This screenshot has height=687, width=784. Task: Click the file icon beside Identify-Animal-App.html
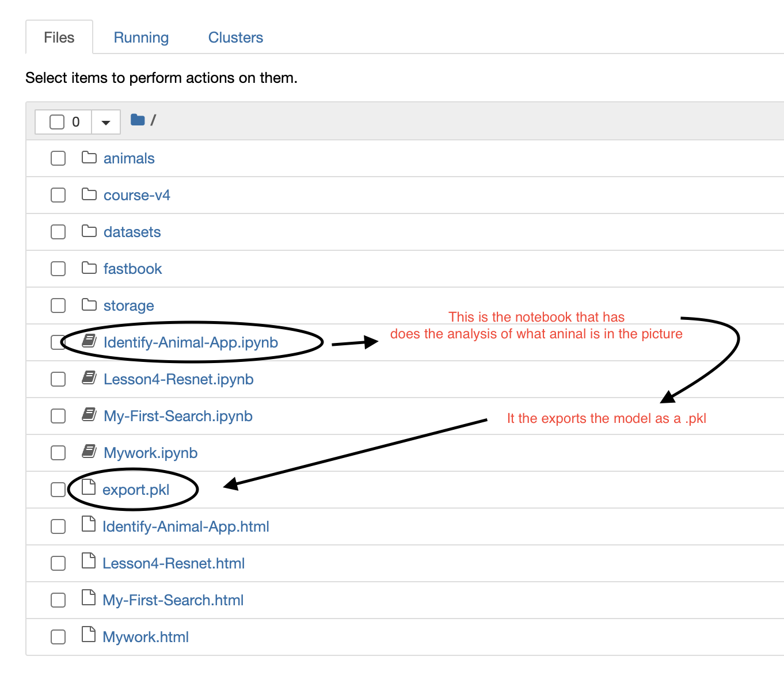(x=89, y=524)
